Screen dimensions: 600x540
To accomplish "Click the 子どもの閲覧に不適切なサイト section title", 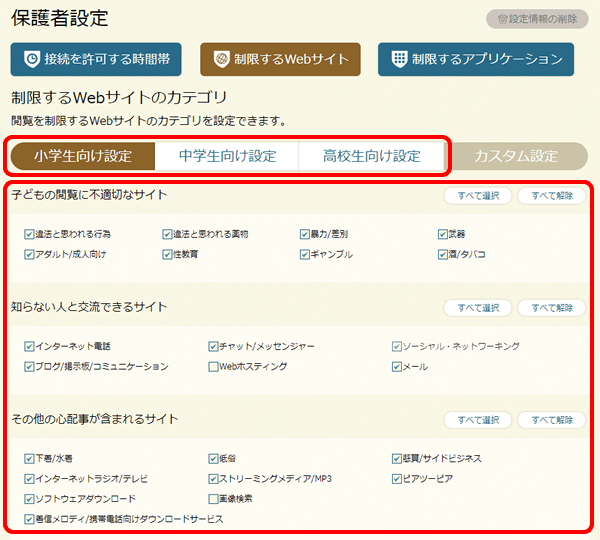I will coord(89,195).
